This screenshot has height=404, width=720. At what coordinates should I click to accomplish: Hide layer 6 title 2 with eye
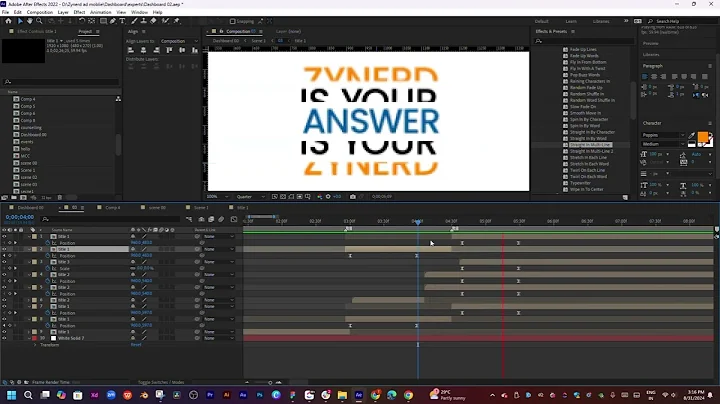4,300
